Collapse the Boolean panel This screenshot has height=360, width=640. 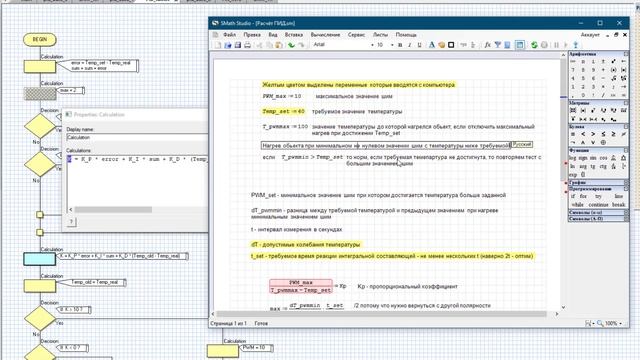(626, 127)
